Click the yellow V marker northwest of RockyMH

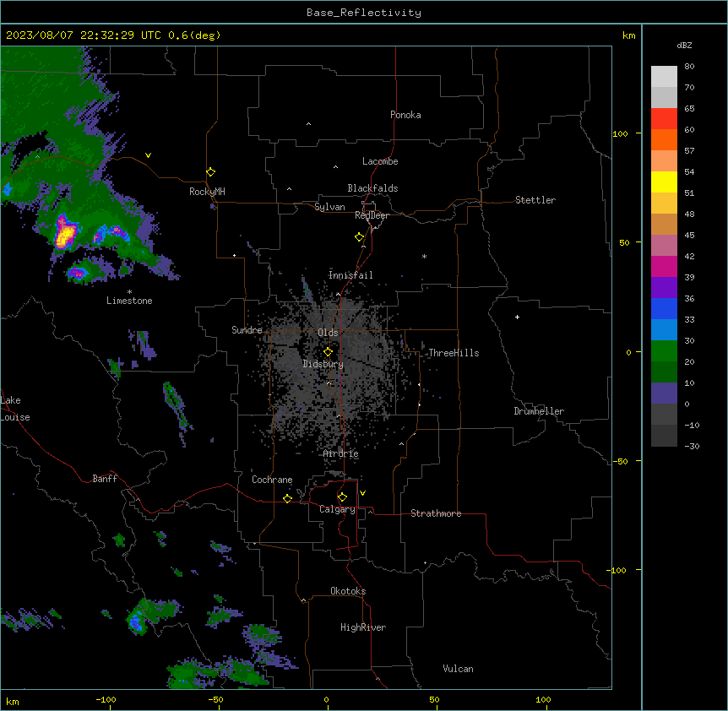[x=148, y=155]
